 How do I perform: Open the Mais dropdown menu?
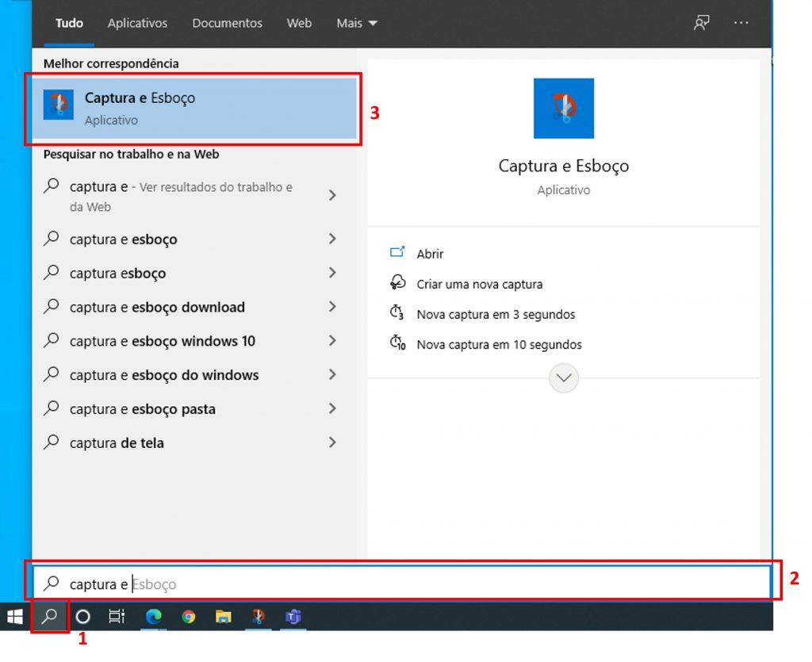click(357, 23)
